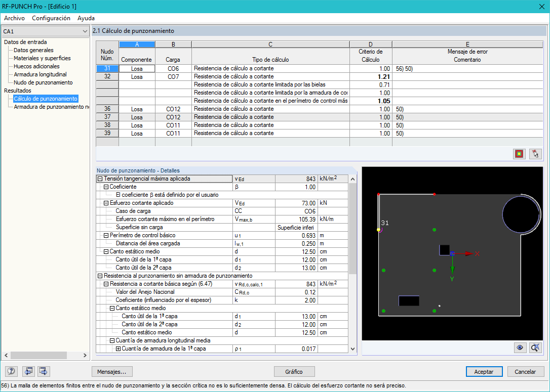
Task: Select node row 36 header
Action: [107, 109]
